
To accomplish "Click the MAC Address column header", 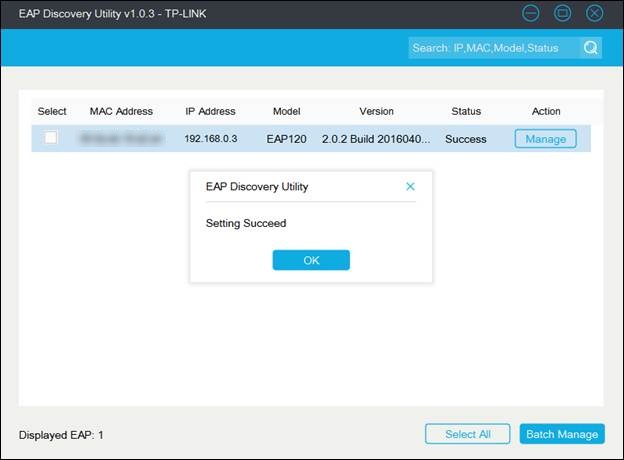I will pos(121,111).
